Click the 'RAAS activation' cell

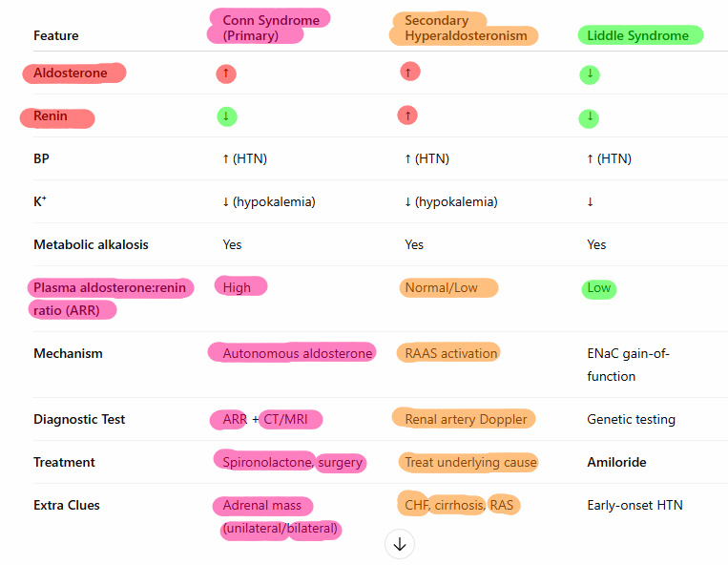click(450, 353)
